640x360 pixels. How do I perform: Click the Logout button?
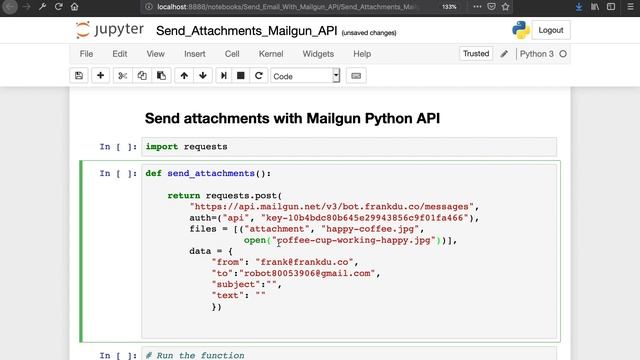551,30
